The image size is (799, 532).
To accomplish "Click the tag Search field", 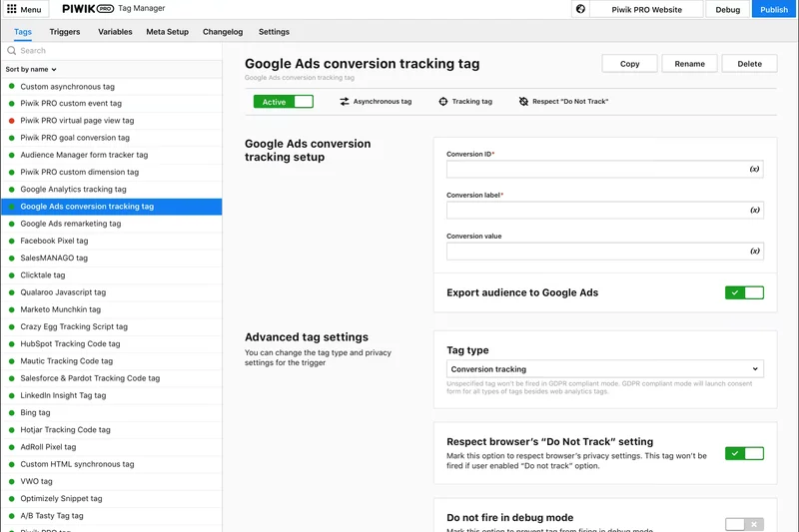I will (x=110, y=50).
